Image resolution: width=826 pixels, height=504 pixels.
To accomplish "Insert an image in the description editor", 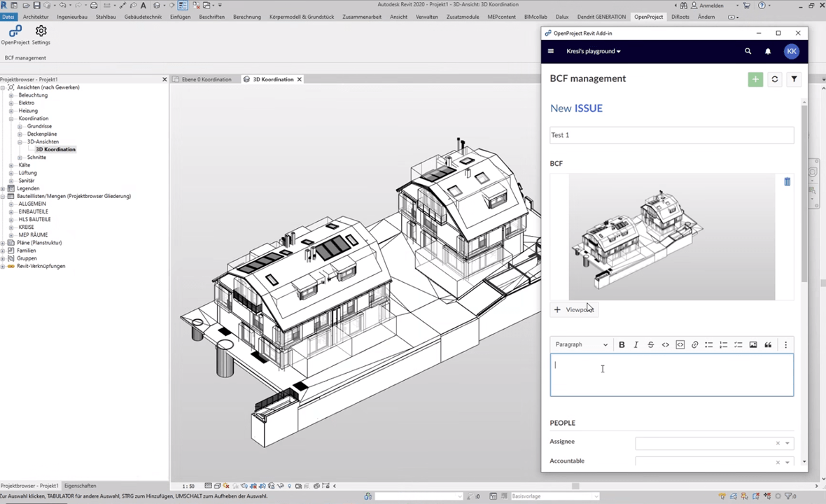I will coord(753,344).
